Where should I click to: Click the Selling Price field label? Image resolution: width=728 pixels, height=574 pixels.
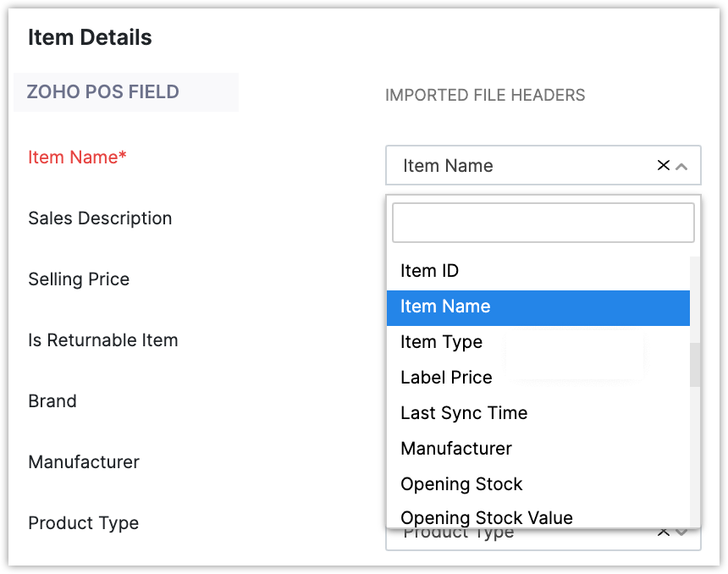tap(79, 279)
